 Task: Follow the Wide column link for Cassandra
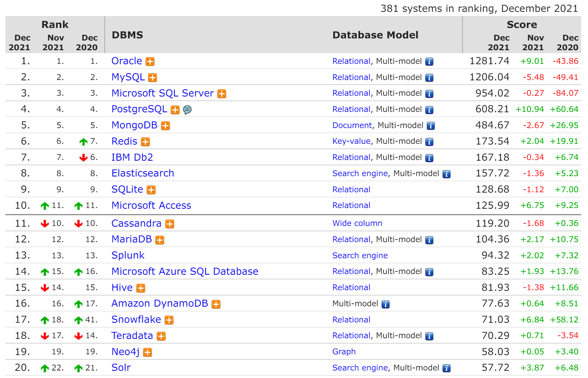(x=357, y=223)
